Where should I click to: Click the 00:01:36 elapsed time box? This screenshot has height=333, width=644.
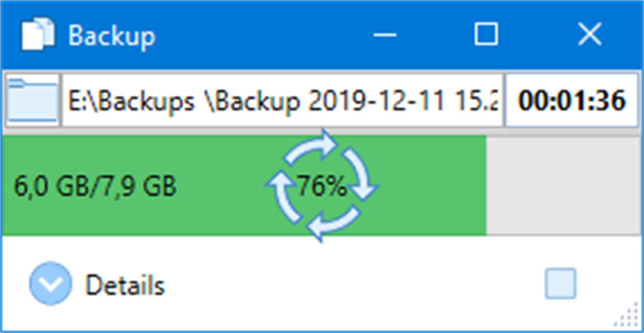571,100
